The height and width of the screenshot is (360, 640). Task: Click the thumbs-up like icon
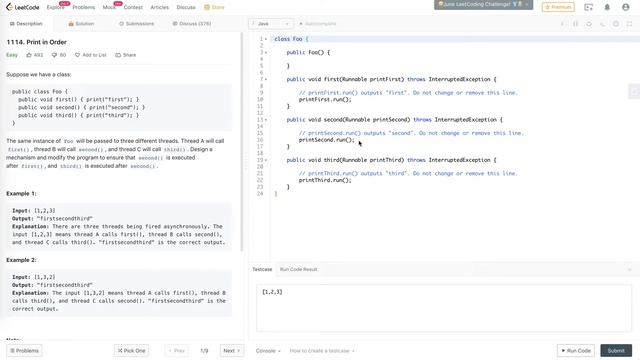(29, 55)
